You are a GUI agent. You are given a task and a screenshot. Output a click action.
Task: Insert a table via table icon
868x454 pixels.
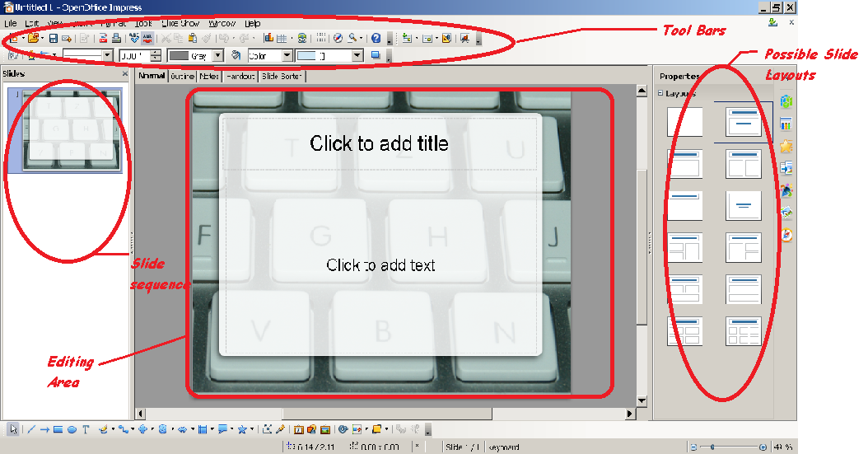pos(282,38)
